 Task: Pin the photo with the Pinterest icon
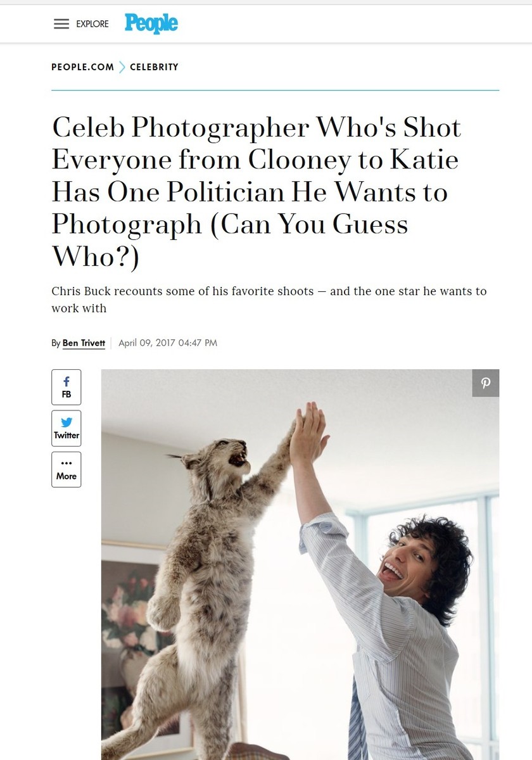click(486, 383)
